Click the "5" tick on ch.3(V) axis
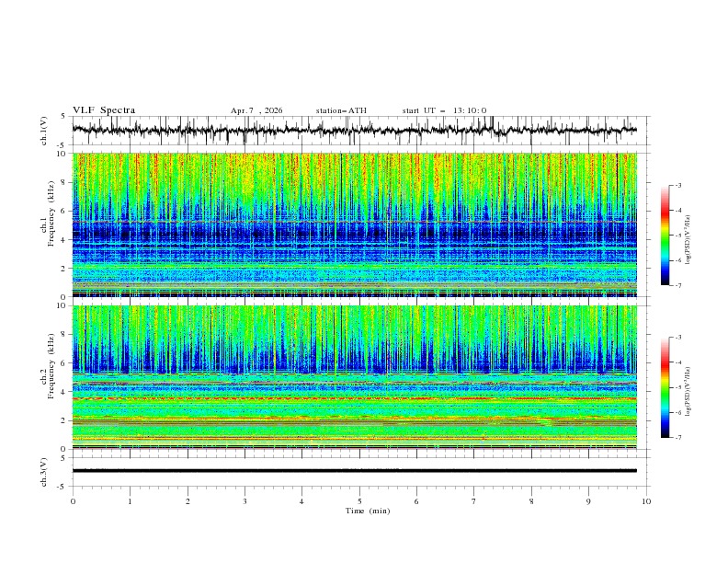The image size is (728, 563). click(x=63, y=457)
